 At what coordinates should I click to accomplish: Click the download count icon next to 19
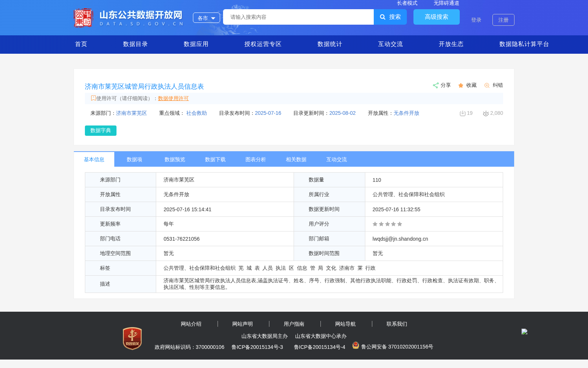coord(463,113)
